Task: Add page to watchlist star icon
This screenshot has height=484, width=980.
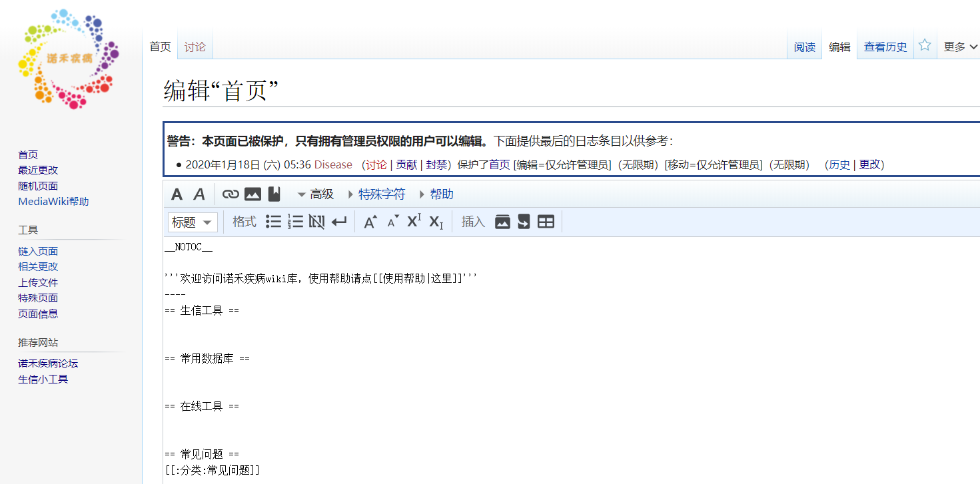Action: pos(925,45)
